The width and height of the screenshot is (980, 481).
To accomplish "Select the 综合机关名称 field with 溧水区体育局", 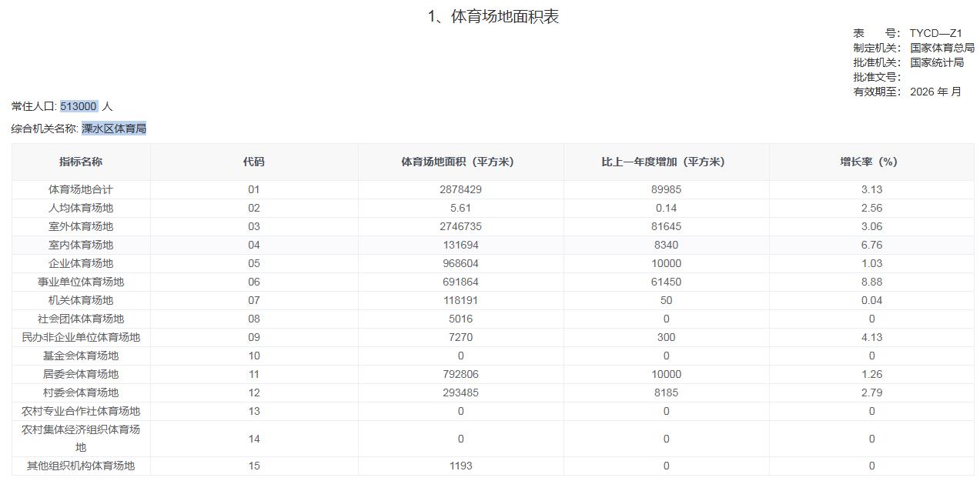I will (114, 129).
